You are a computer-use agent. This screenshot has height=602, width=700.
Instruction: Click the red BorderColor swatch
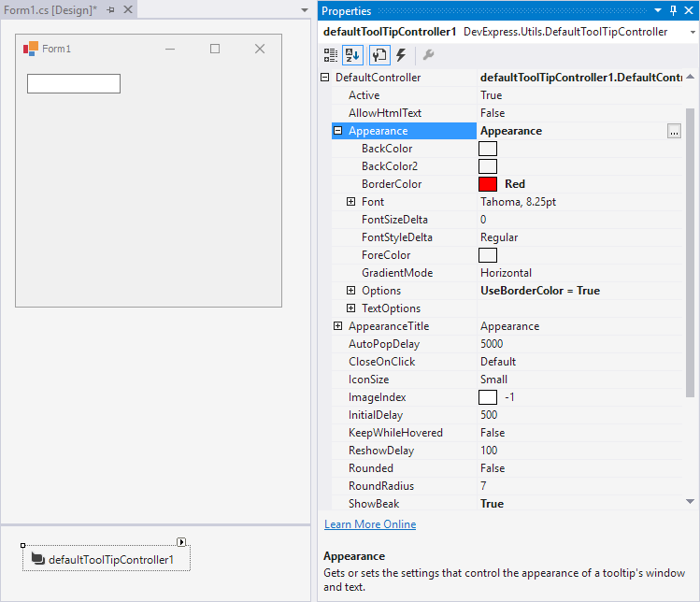click(488, 184)
